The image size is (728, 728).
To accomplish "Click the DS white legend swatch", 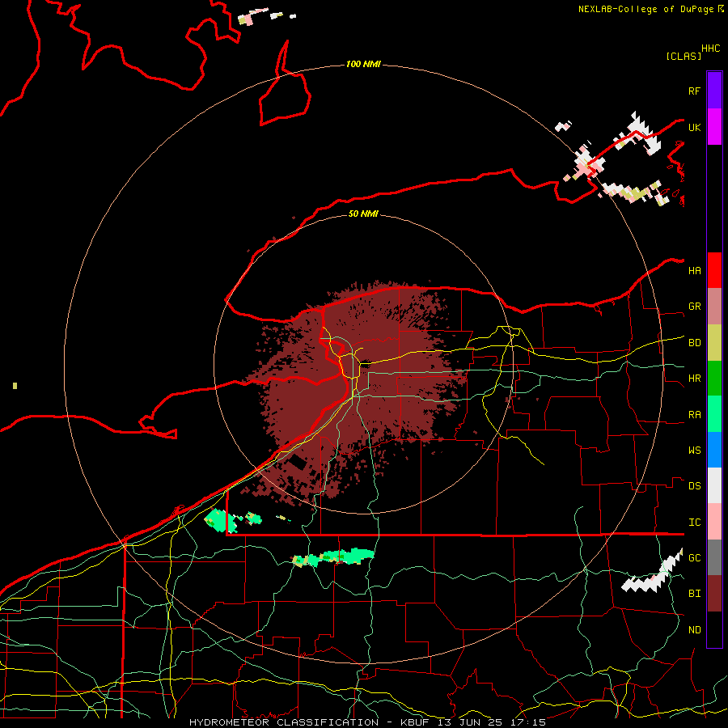I will tap(714, 485).
